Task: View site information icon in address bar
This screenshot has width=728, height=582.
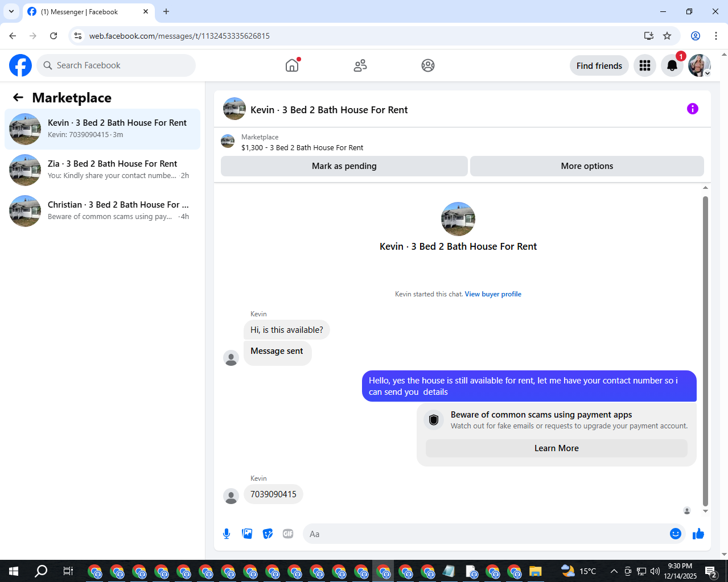Action: [78, 36]
